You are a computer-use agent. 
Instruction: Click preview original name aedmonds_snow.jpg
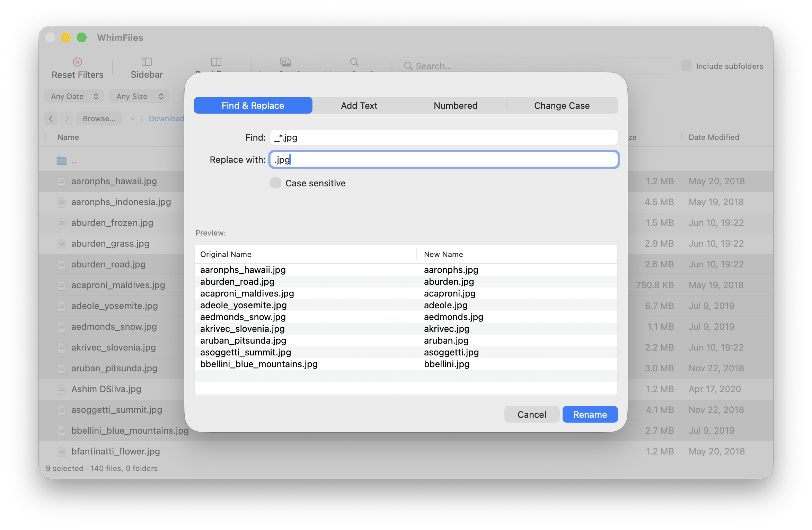(243, 317)
